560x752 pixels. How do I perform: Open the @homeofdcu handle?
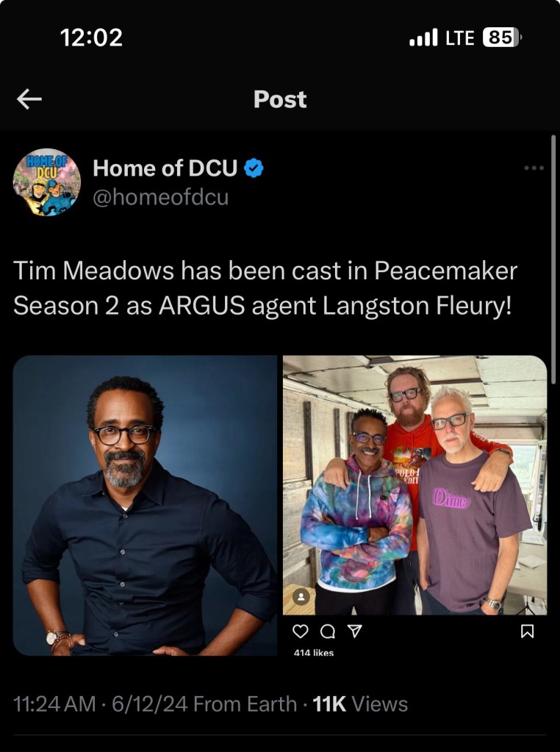tap(161, 197)
